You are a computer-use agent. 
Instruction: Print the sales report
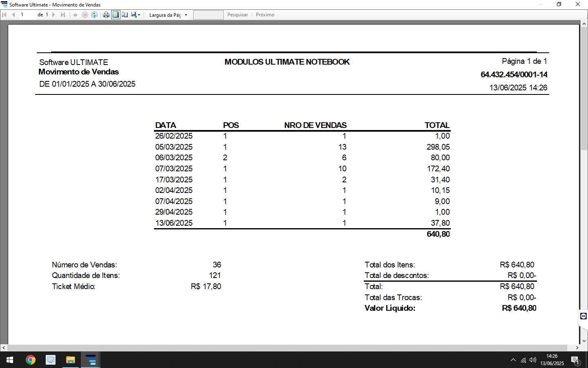(x=106, y=15)
